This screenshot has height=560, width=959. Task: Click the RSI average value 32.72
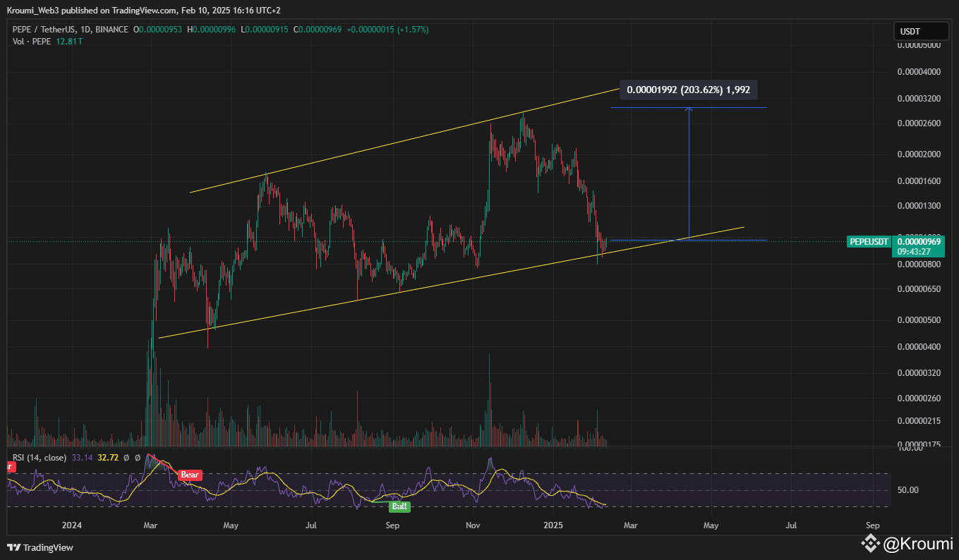pos(108,458)
